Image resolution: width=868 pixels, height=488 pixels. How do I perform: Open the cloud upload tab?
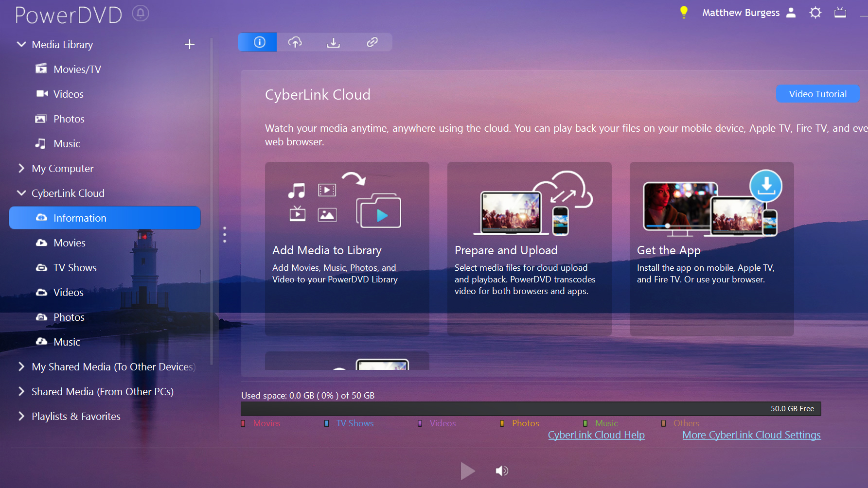click(295, 42)
